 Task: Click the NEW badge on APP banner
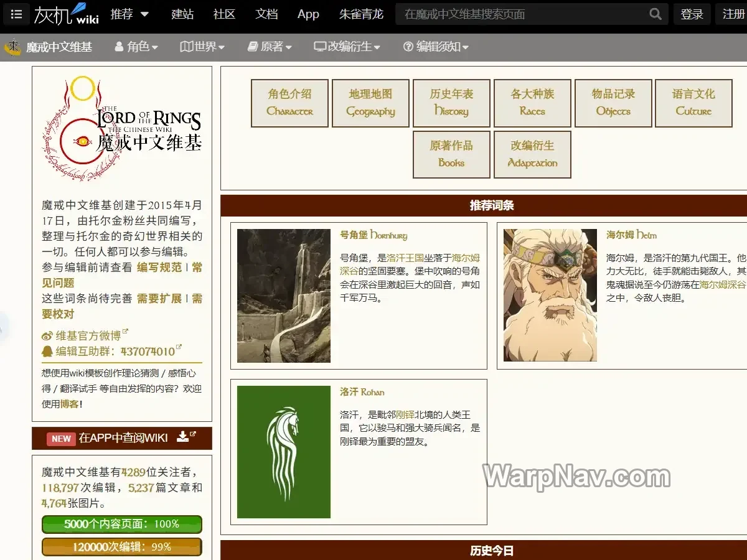pos(61,439)
